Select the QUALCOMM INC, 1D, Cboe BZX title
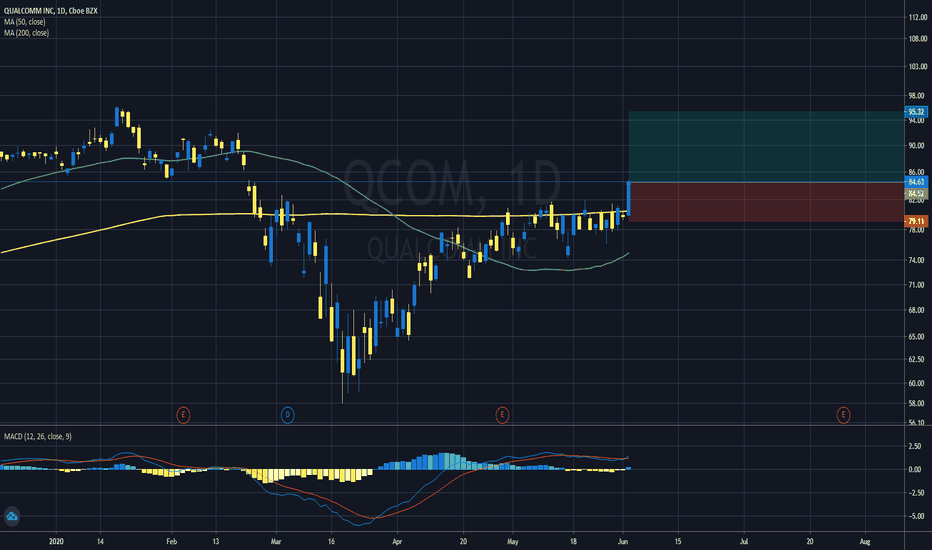 [51, 11]
